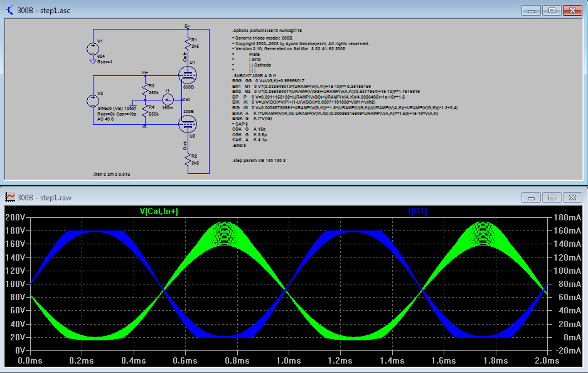Click the upper 300B triode U1
This screenshot has width=588, height=373.
[x=187, y=76]
